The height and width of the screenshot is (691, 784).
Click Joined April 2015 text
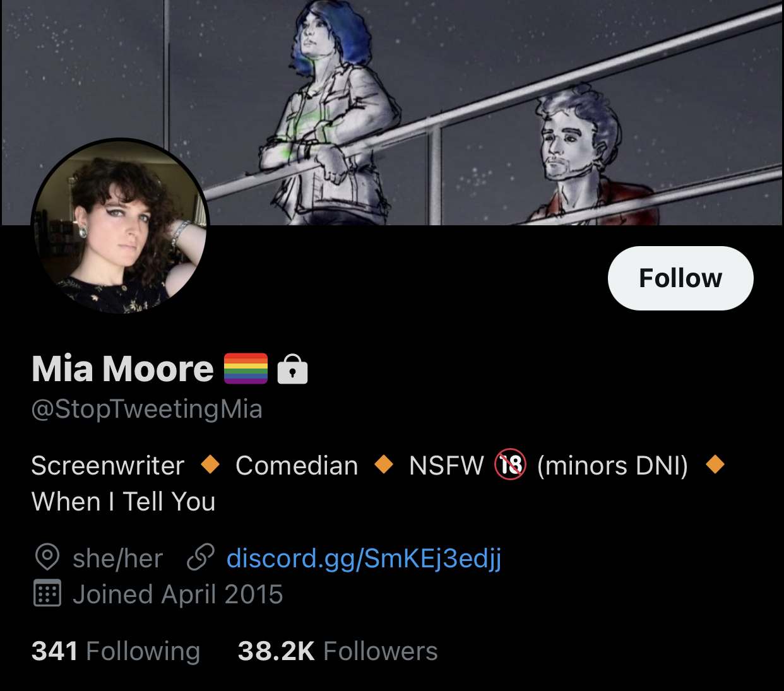(178, 594)
